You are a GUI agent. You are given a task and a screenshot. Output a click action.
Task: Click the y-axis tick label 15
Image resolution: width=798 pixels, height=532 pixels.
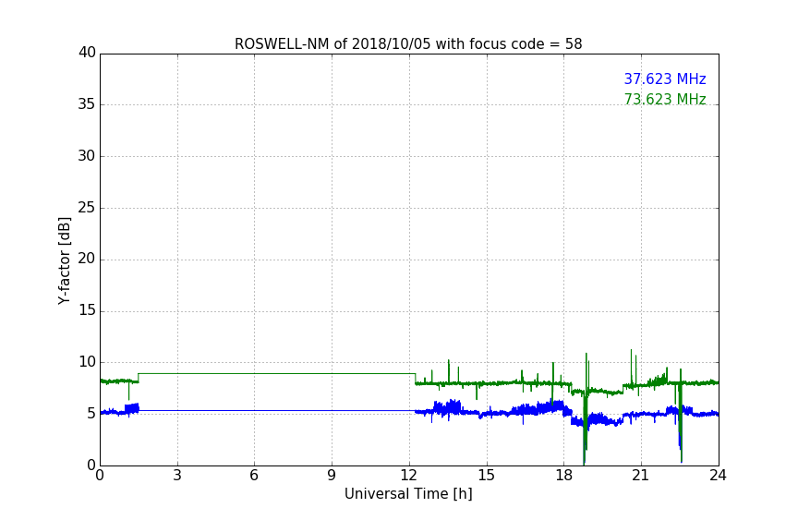87,310
